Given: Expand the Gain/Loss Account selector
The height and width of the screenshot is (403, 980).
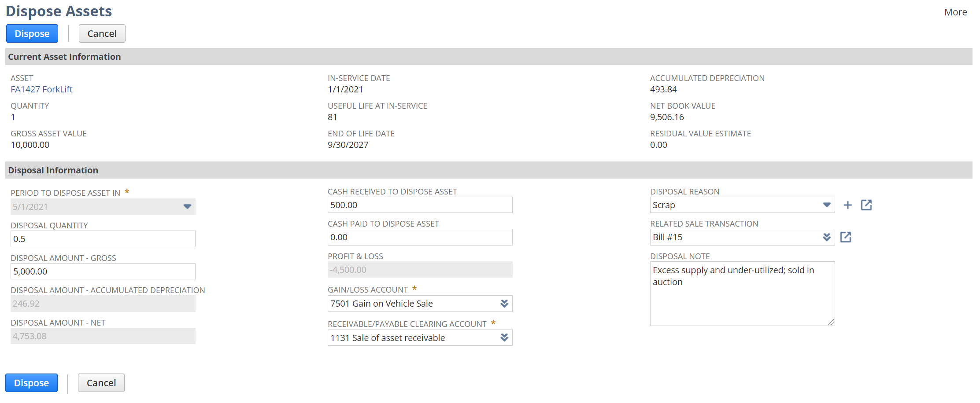Looking at the screenshot, I should (x=504, y=304).
